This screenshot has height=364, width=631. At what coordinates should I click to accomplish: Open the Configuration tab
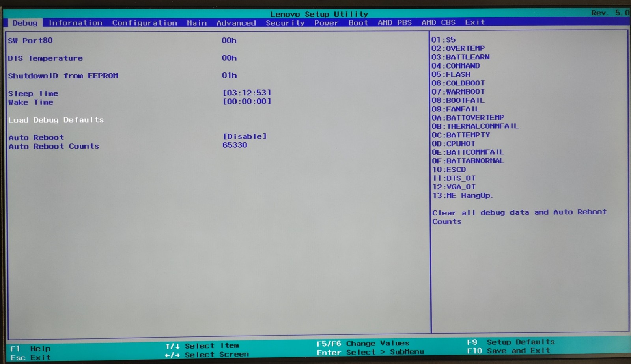coord(144,23)
